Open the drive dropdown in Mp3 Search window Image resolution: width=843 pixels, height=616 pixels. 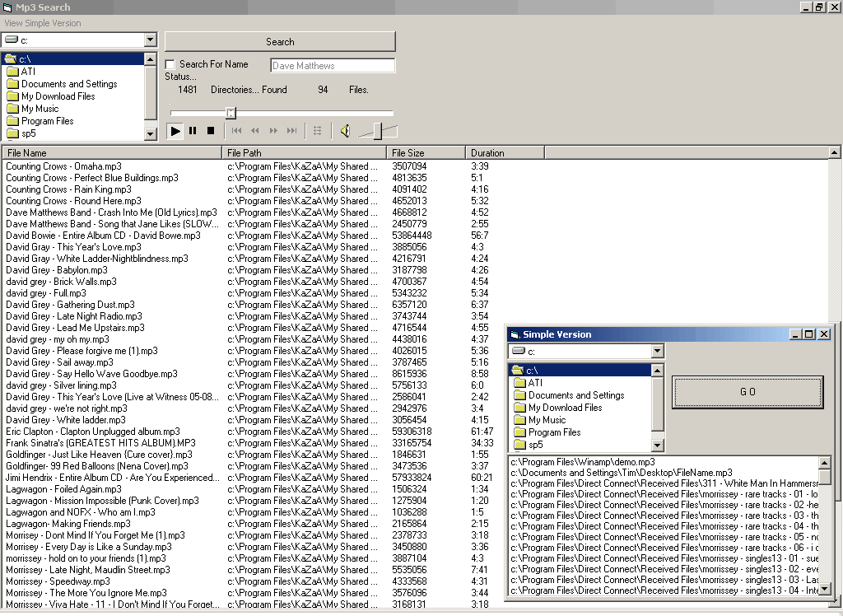(150, 40)
